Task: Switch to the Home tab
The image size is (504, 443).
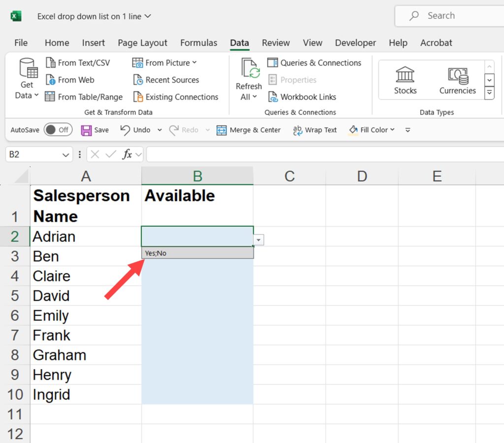Action: click(57, 43)
